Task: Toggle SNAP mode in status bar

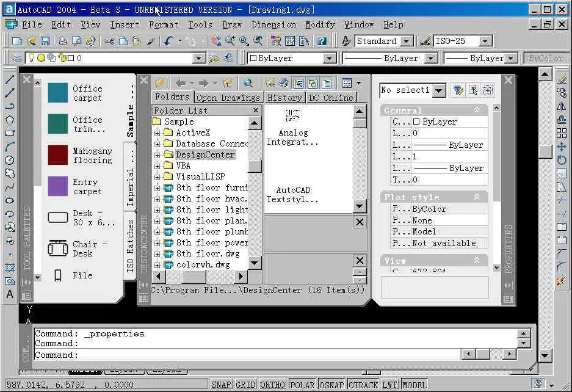Action: (x=222, y=385)
